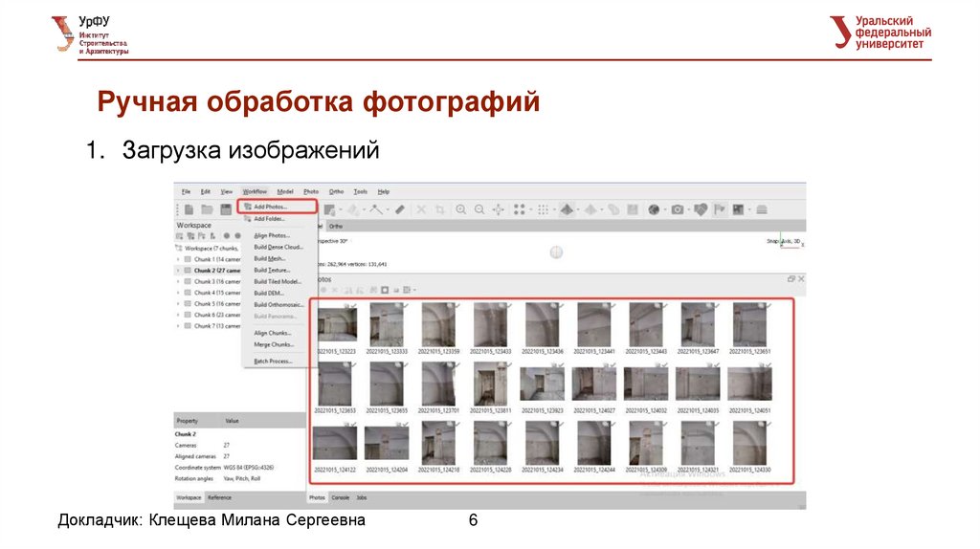Click the globe basemap icon
The width and height of the screenshot is (980, 549).
[655, 209]
